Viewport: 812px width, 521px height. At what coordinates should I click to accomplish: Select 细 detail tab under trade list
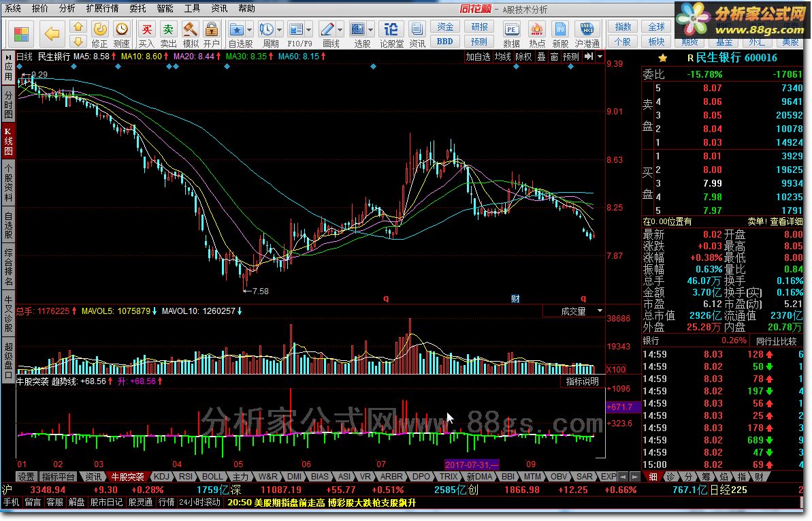pyautogui.click(x=653, y=477)
